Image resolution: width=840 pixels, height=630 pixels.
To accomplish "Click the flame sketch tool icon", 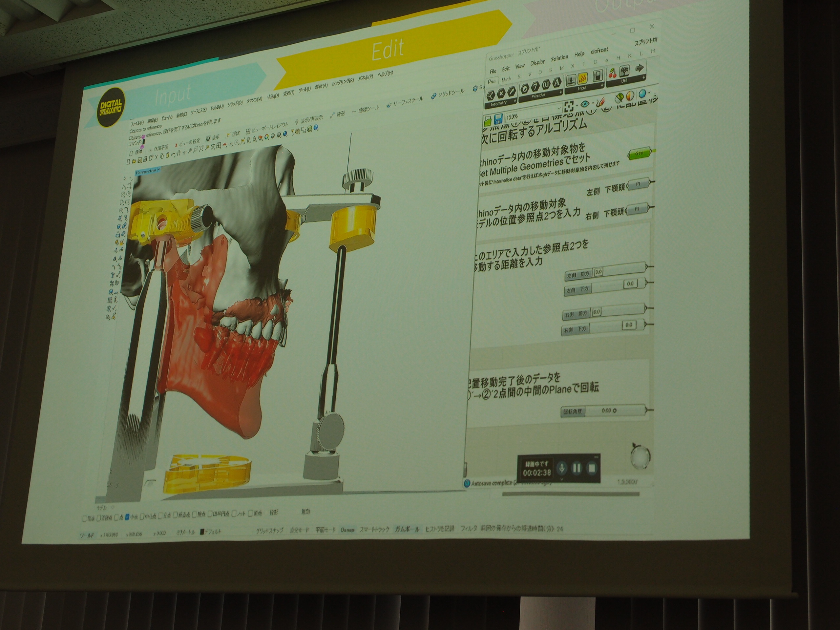I will 601,102.
